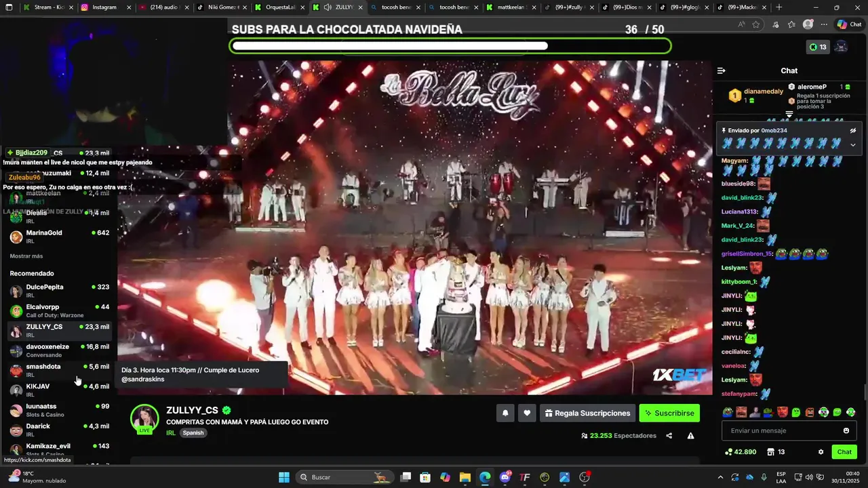Hide the pinned message by 0mob234
The width and height of the screenshot is (868, 488).
pyautogui.click(x=853, y=130)
